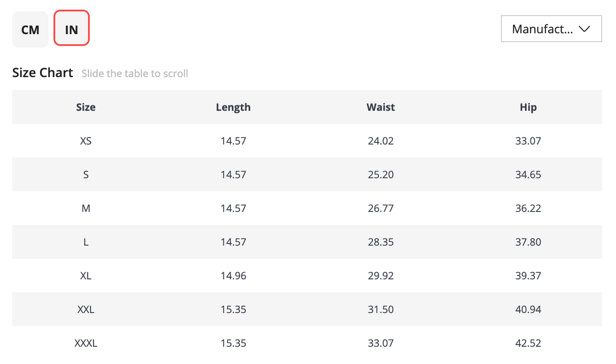The image size is (616, 364).
Task: Select the XL size row
Action: click(307, 275)
